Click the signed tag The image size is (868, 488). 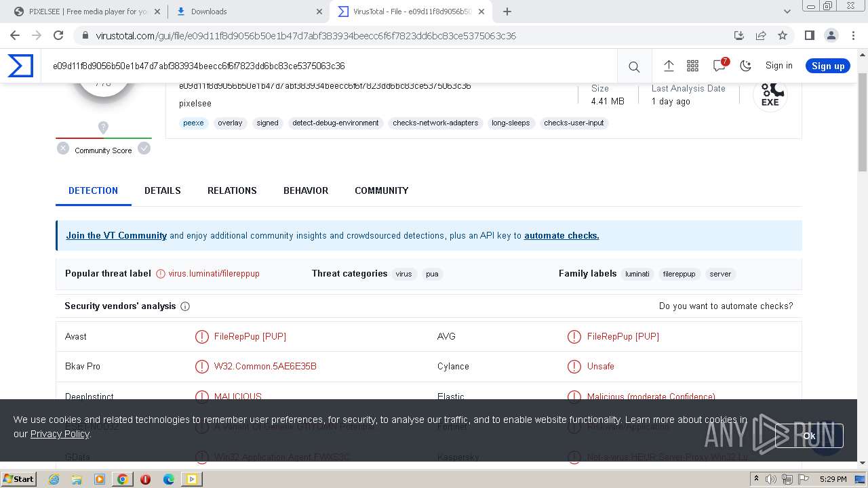coord(267,123)
